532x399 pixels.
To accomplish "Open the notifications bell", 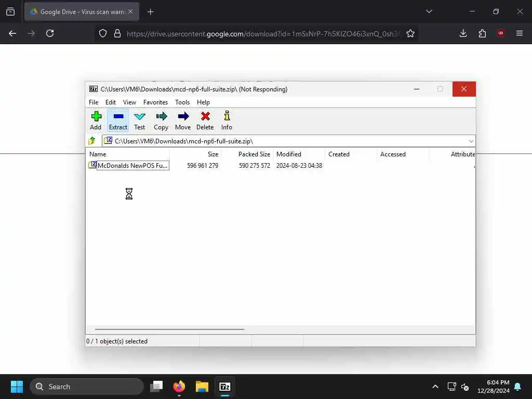I will click(518, 387).
